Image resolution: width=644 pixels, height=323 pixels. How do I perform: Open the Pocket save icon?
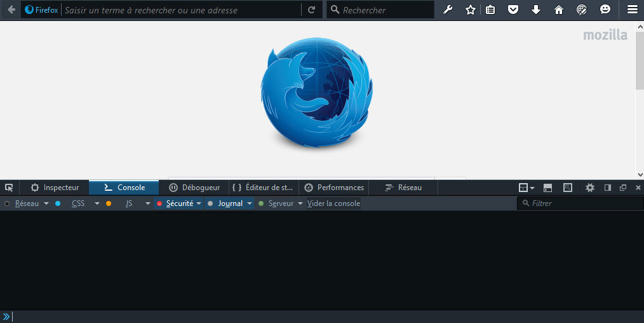tap(513, 10)
